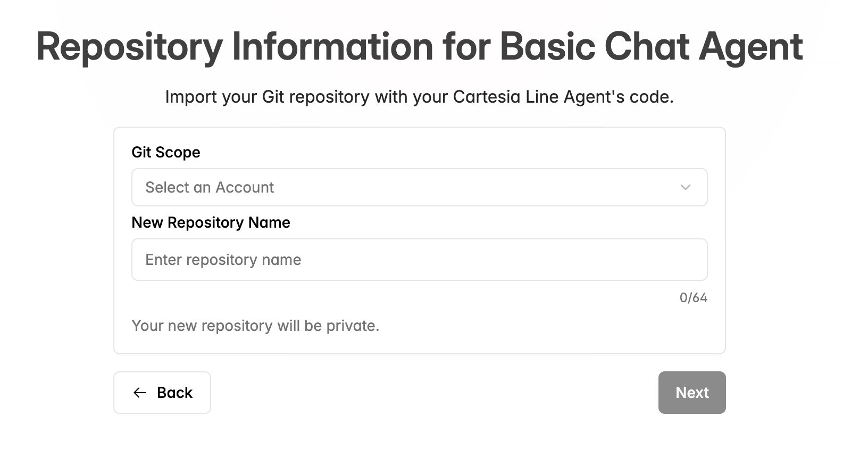Click the grey Next action control
868x466 pixels.
pyautogui.click(x=692, y=393)
